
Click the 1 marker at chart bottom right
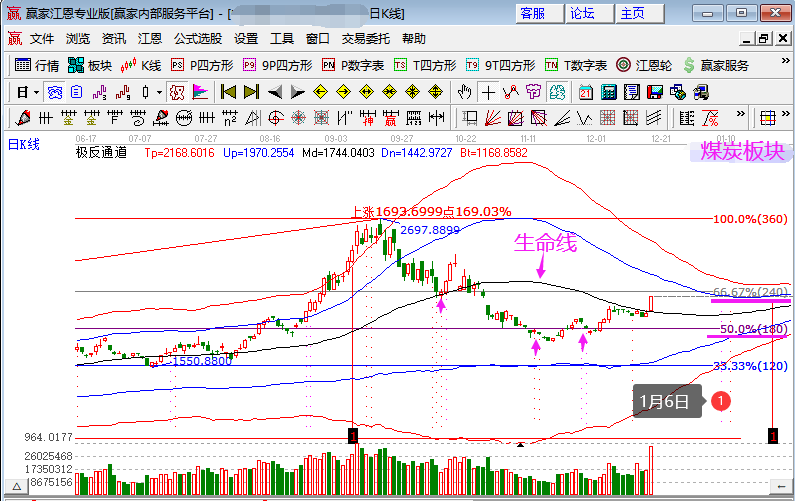pyautogui.click(x=773, y=436)
